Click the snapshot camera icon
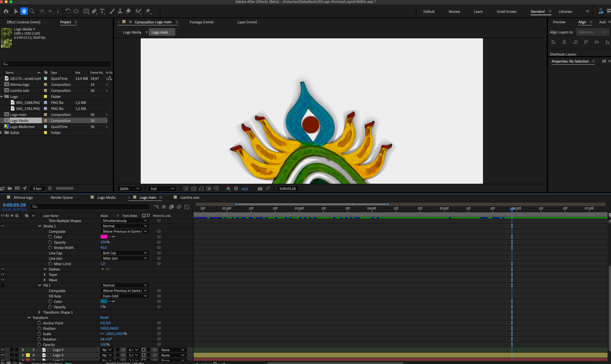 (x=260, y=189)
